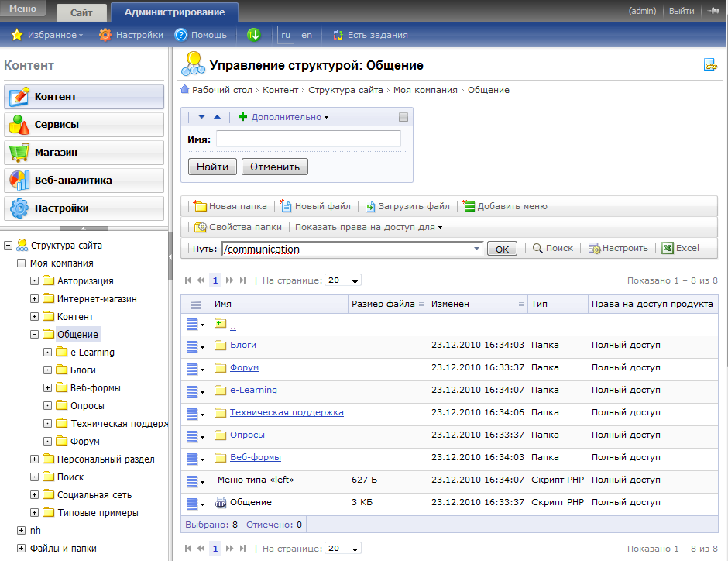
Task: Open the Техническая поддержка folder link
Action: coord(287,412)
